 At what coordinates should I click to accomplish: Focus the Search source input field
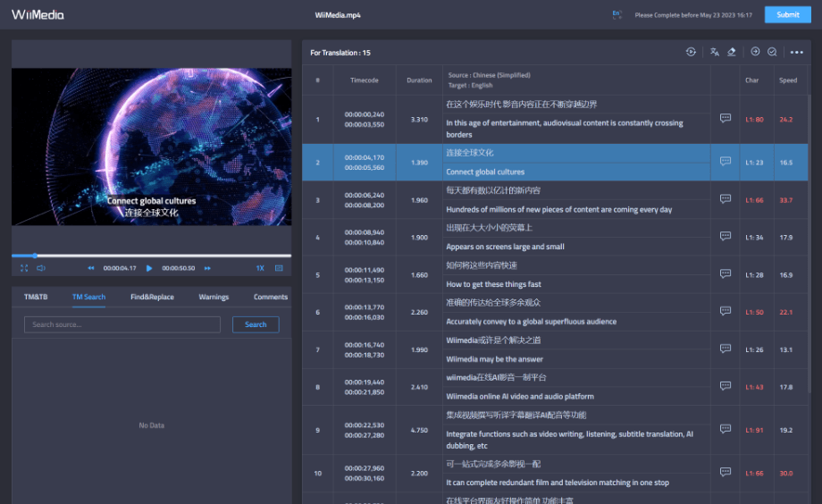pos(122,324)
